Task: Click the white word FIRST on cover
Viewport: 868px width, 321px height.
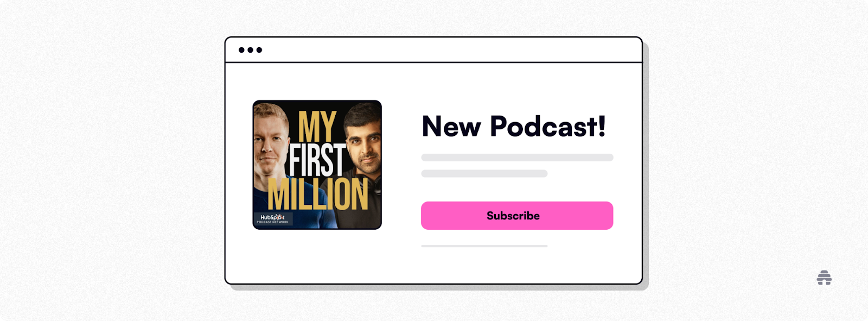Action: (x=317, y=160)
